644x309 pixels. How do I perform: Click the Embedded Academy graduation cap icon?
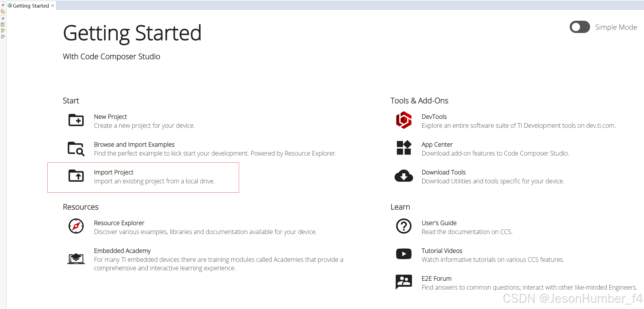(x=76, y=258)
